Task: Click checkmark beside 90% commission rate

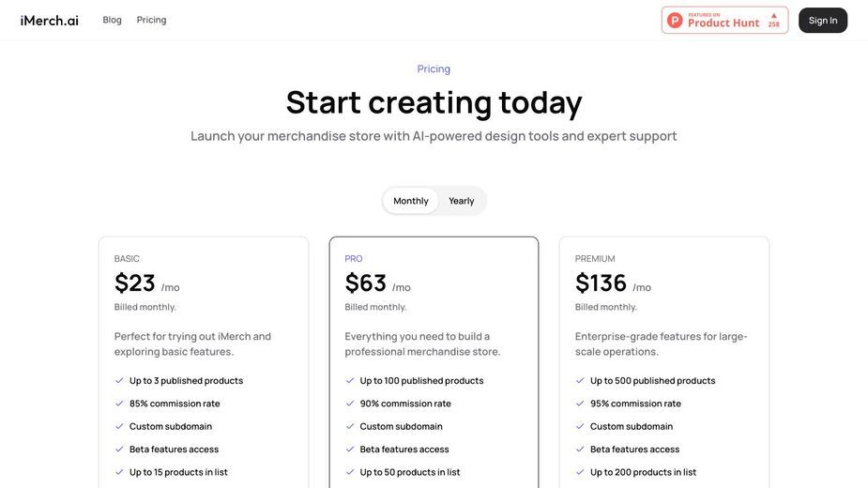Action: 349,404
